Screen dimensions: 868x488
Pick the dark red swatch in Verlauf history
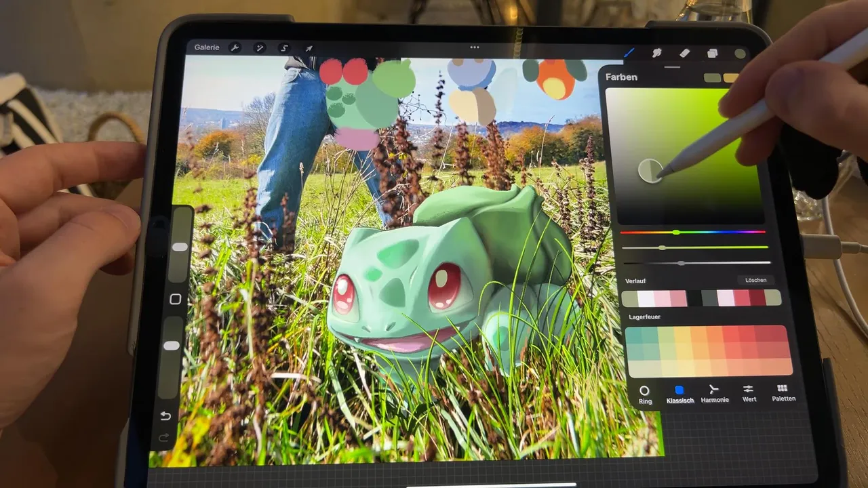(x=757, y=298)
